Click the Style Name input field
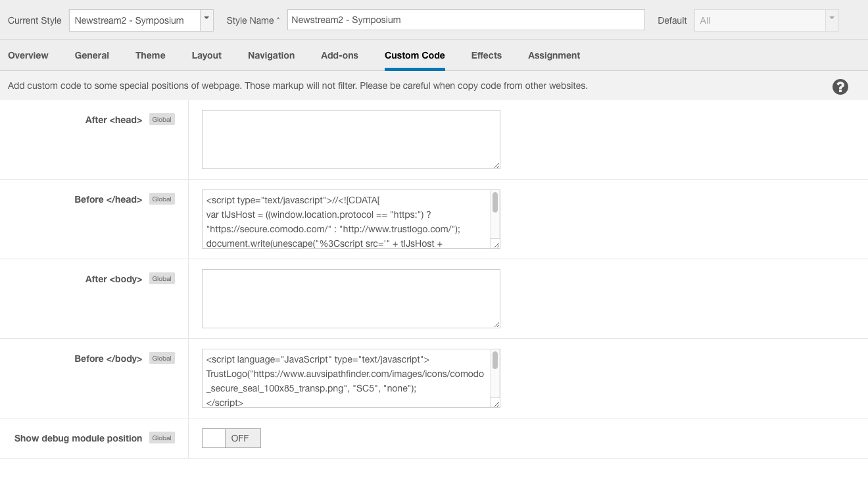Image resolution: width=868 pixels, height=479 pixels. [x=466, y=20]
